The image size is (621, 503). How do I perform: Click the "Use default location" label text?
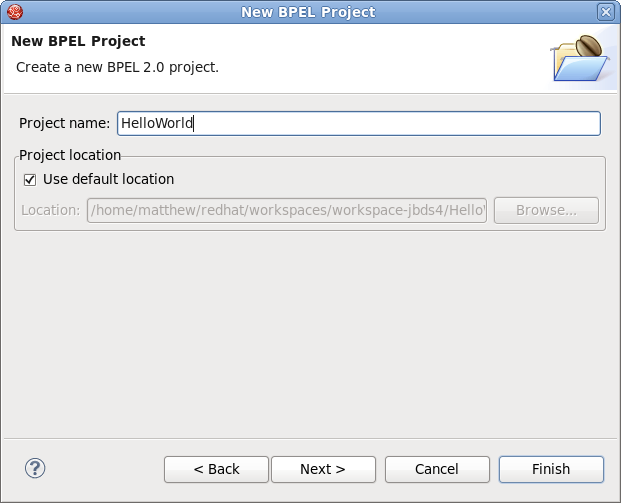pos(108,180)
